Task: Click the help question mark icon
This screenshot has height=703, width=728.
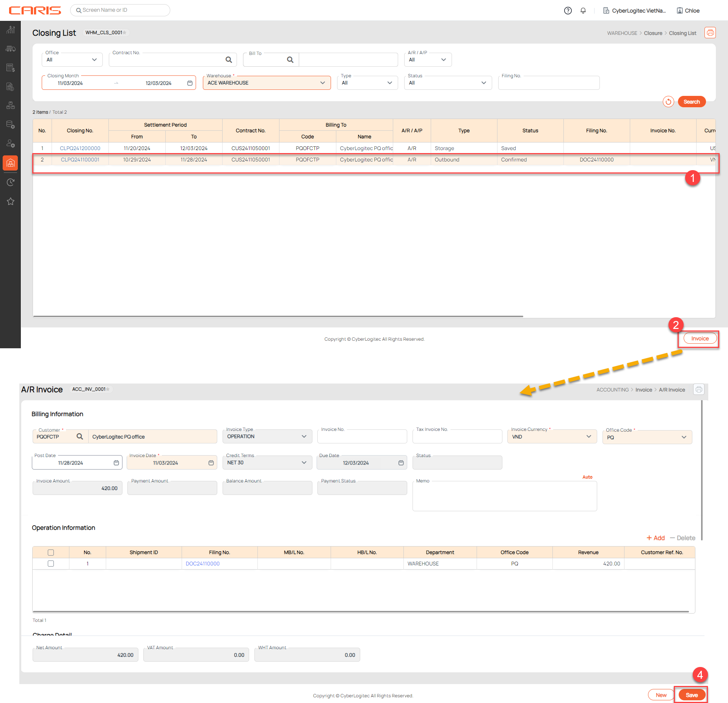Action: (568, 11)
